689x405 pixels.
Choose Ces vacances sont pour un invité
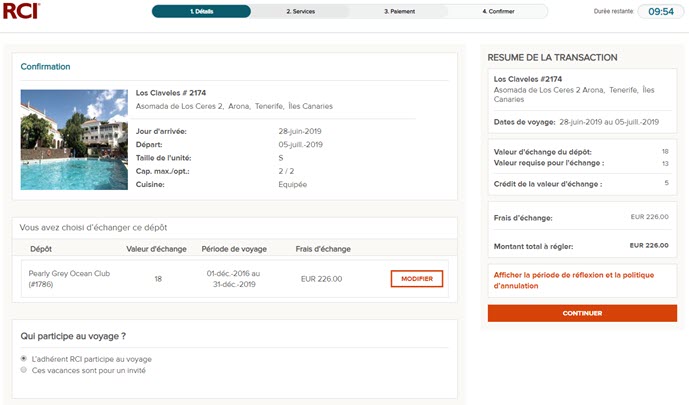point(24,370)
